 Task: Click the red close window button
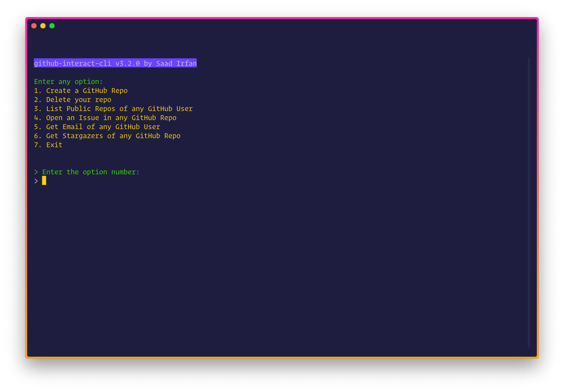click(34, 26)
